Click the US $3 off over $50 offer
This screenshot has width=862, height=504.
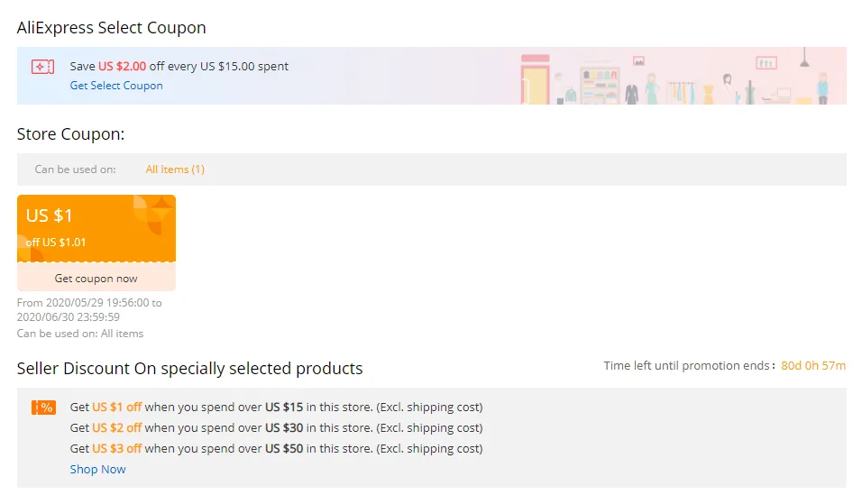coord(276,448)
